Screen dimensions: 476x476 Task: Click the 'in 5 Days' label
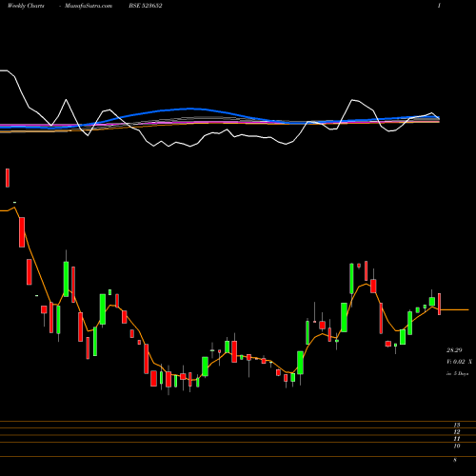pos(457,374)
